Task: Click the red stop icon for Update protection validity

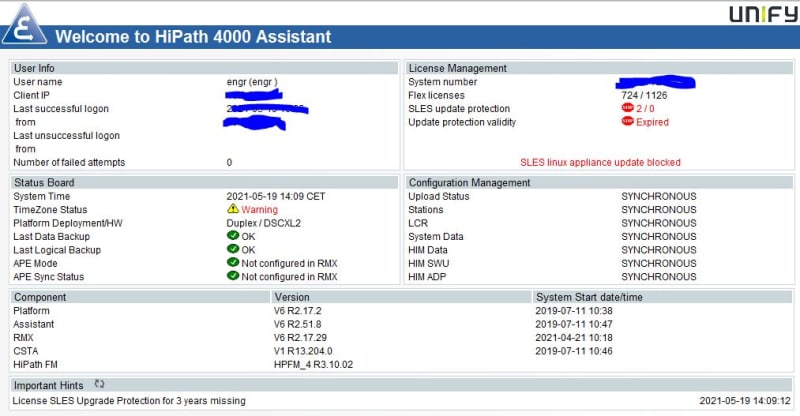Action: tap(627, 121)
